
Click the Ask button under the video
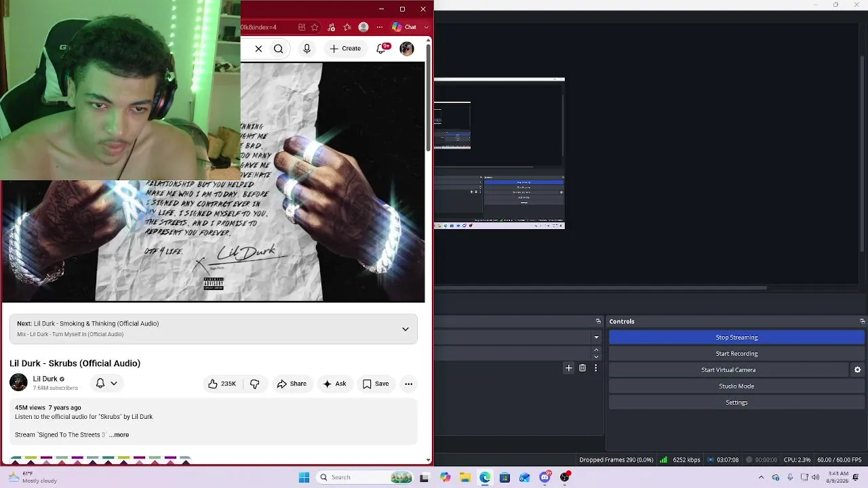pos(334,384)
